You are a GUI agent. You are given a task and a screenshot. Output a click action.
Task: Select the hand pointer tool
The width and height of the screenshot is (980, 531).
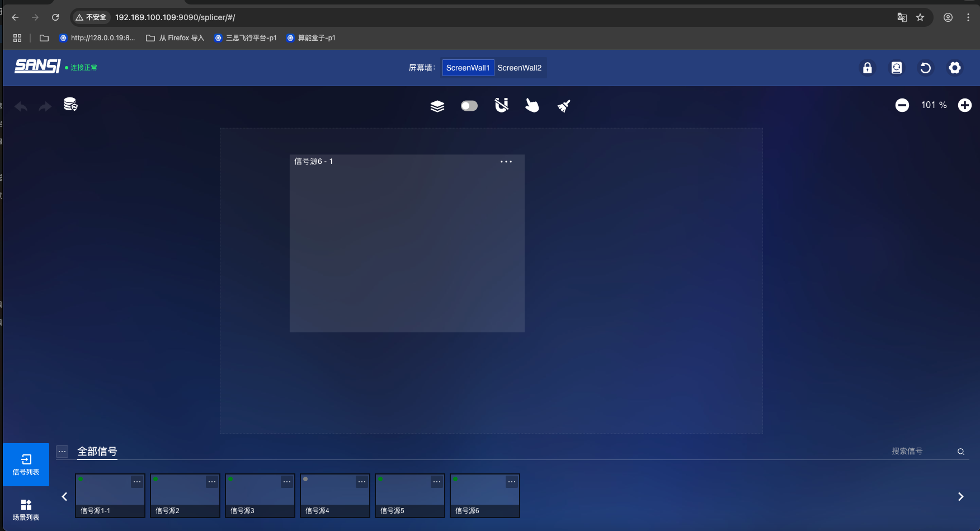532,105
